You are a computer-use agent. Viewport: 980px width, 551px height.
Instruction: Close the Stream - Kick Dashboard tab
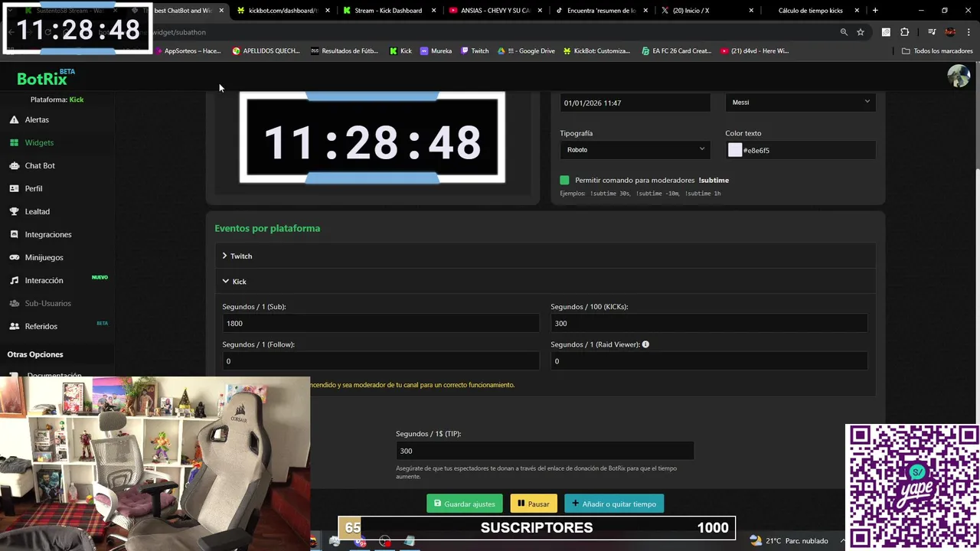[435, 11]
